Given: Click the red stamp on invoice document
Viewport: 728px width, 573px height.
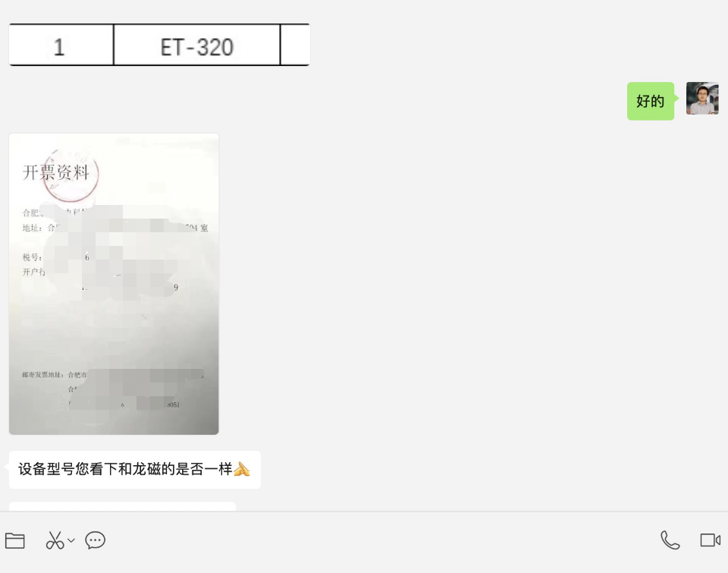Looking at the screenshot, I should pos(71,175).
